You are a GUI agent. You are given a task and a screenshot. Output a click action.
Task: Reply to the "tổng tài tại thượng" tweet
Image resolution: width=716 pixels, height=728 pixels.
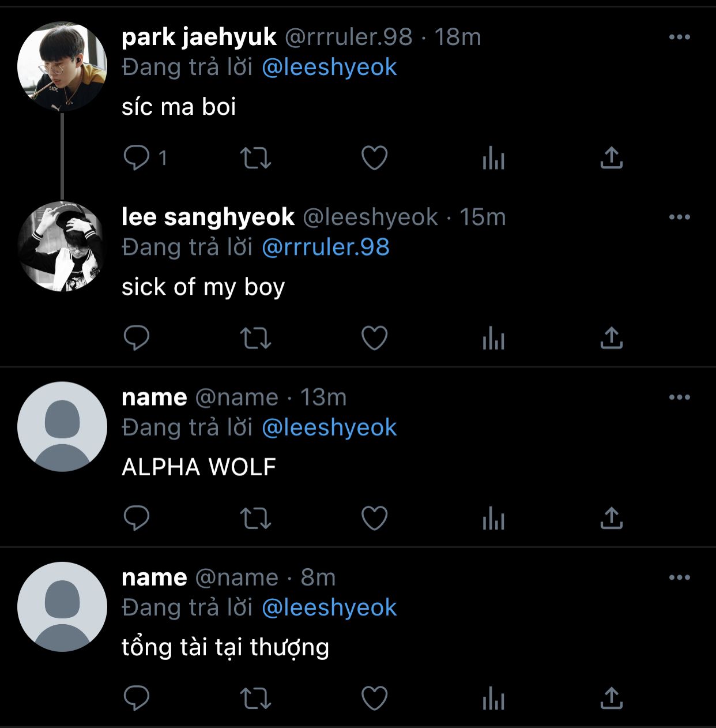click(137, 698)
